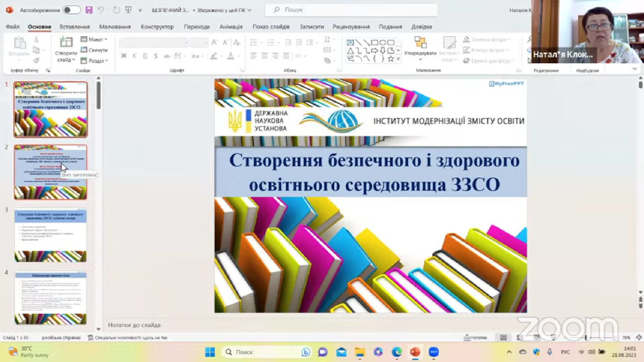Toggle the AutoSave switch

pos(71,10)
